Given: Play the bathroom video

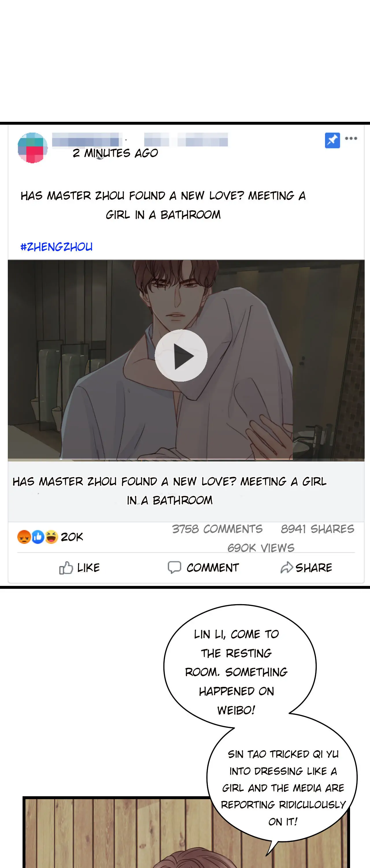Looking at the screenshot, I should tap(181, 356).
